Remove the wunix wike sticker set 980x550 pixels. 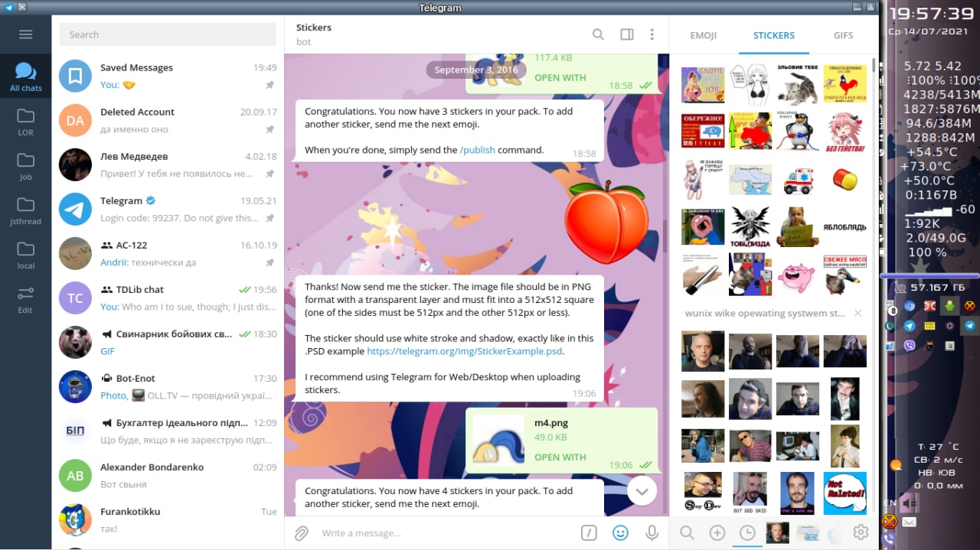(x=857, y=313)
